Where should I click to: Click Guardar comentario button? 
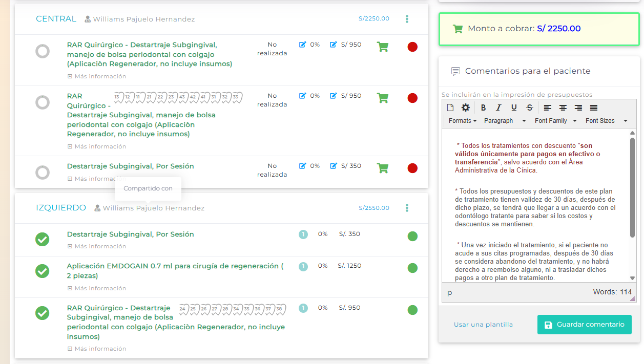[x=585, y=325]
